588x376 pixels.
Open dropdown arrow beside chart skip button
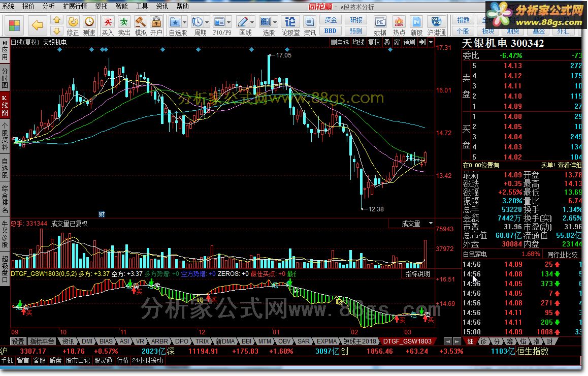431,42
